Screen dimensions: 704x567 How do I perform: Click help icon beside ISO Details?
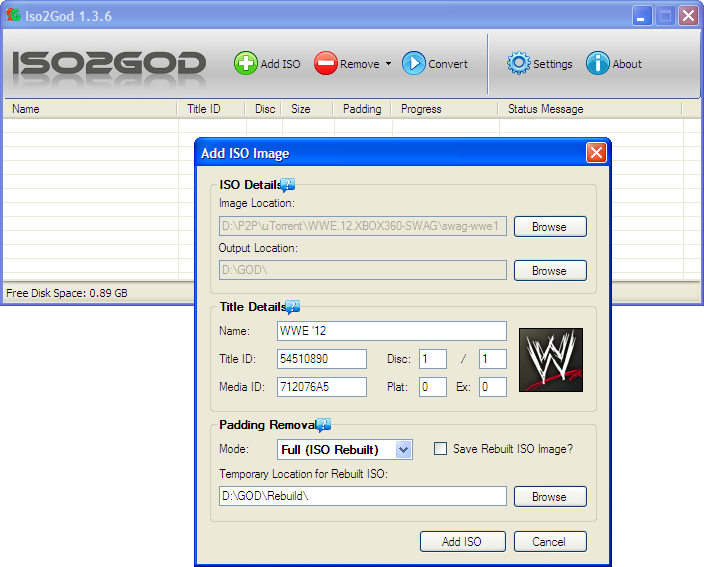[x=288, y=184]
